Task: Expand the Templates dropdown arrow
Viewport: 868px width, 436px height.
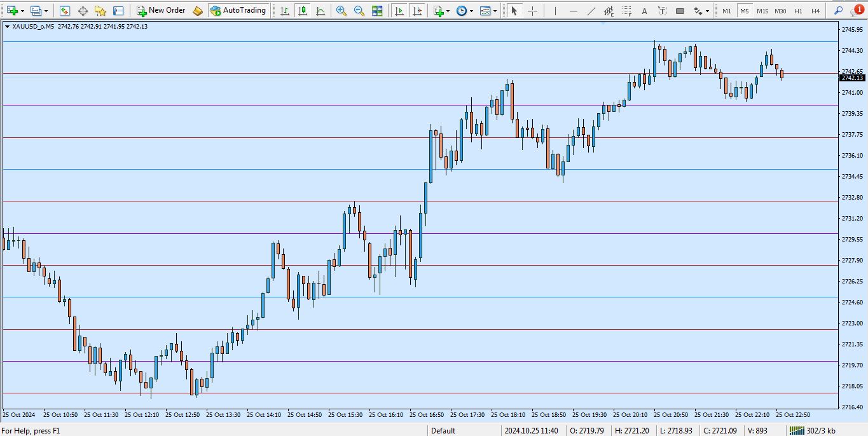Action: 495,11
